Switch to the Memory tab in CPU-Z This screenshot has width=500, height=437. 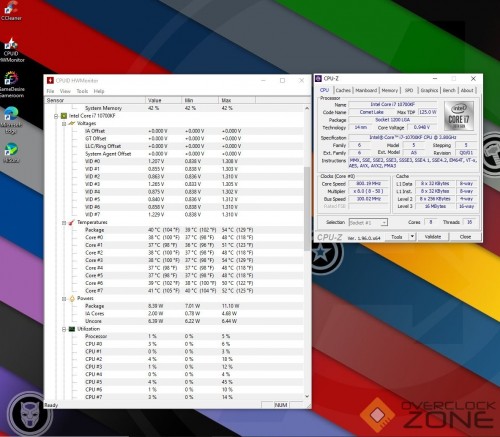tap(390, 90)
